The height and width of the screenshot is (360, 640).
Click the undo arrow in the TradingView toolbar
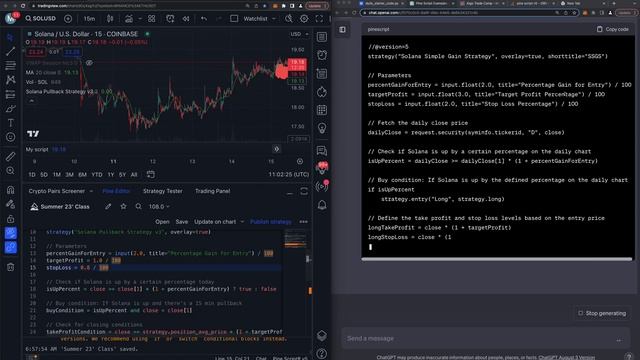tap(204, 19)
